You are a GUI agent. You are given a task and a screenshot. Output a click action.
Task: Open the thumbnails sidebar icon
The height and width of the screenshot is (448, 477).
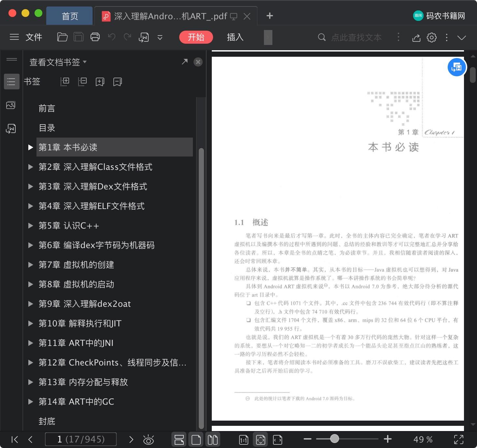(11, 105)
